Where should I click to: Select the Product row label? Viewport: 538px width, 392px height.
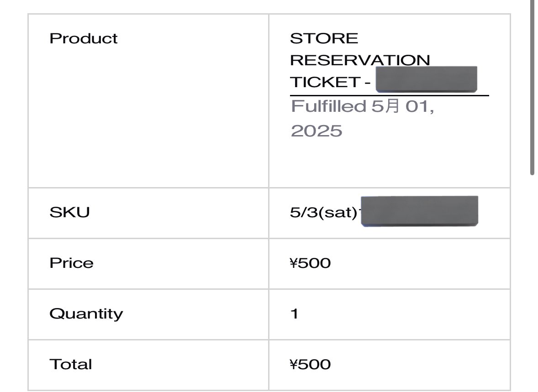(x=83, y=38)
